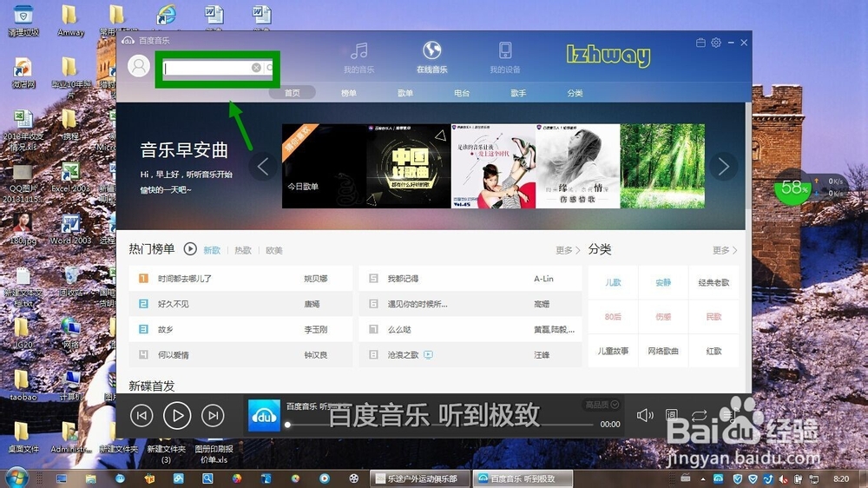The height and width of the screenshot is (488, 868).
Task: Open the 儿童故事 category
Action: 613,351
